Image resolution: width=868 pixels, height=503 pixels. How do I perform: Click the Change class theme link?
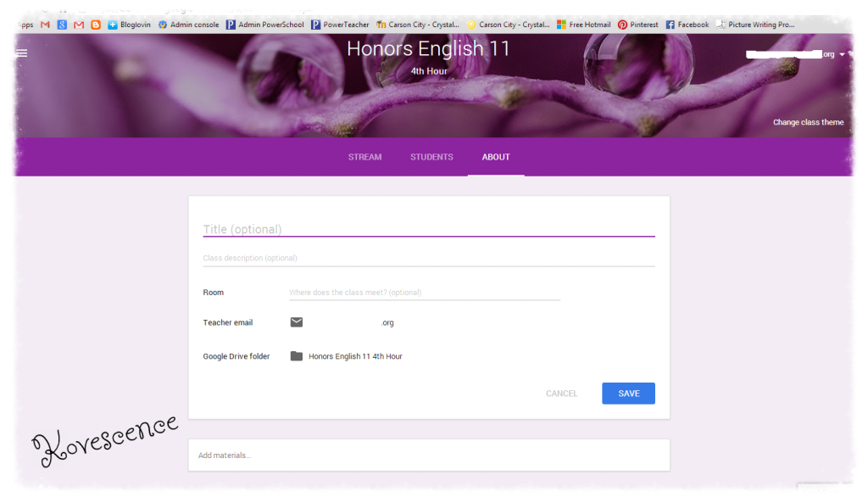pyautogui.click(x=808, y=122)
